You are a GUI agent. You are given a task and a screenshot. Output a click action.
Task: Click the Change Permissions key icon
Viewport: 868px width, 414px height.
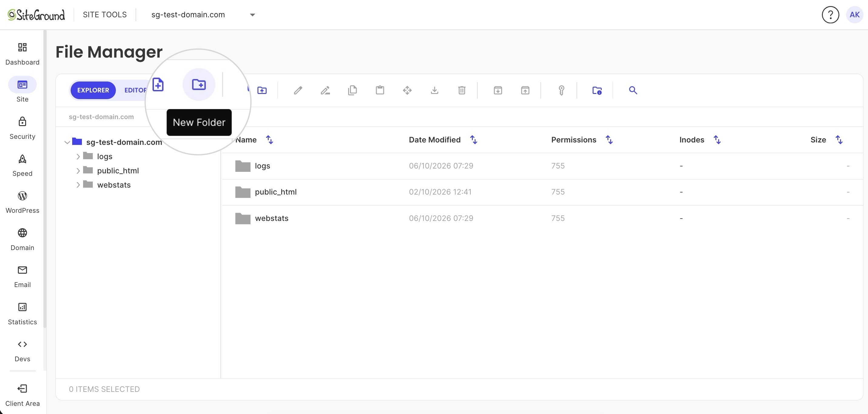tap(561, 90)
